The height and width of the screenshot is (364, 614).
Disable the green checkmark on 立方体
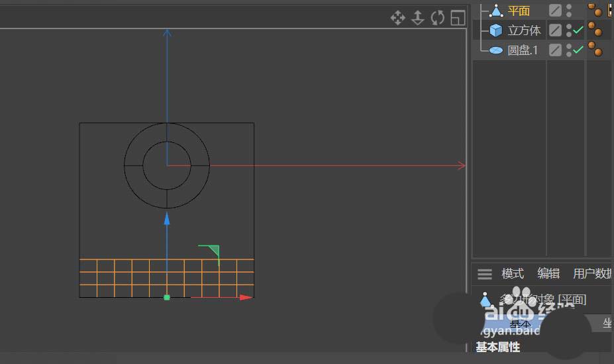tap(578, 30)
